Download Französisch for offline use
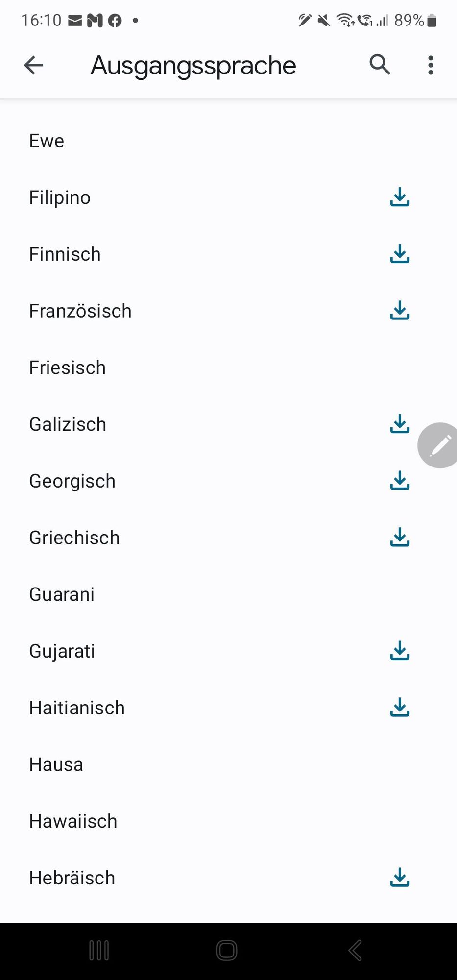The height and width of the screenshot is (980, 457). tap(400, 311)
